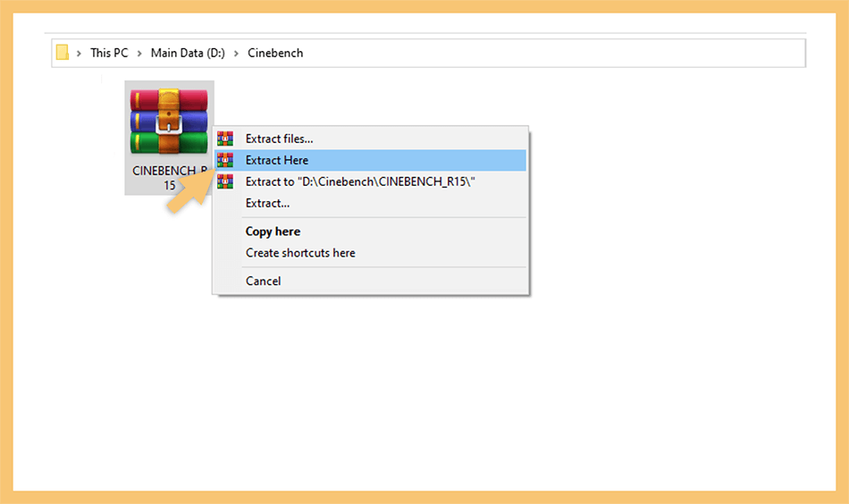Image resolution: width=849 pixels, height=504 pixels.
Task: Select Extract to "D:\Cinebench\CINEBENCH_R15\" option
Action: (370, 181)
